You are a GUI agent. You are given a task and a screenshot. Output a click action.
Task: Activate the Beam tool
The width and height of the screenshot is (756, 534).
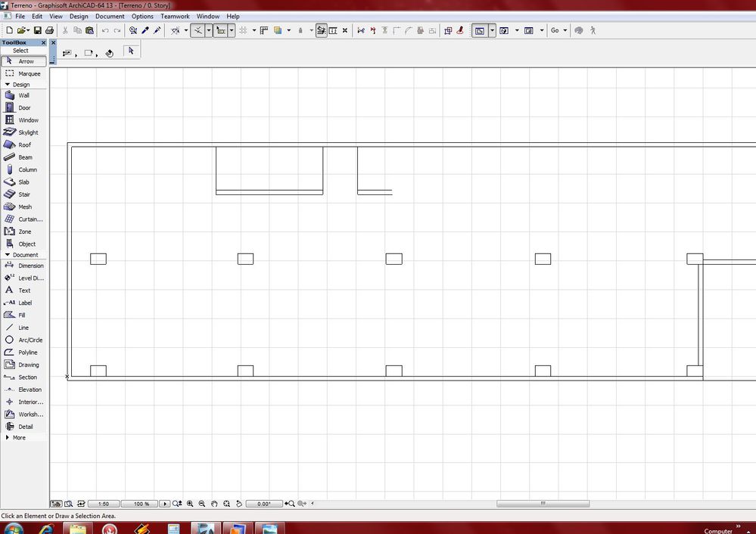click(x=23, y=157)
